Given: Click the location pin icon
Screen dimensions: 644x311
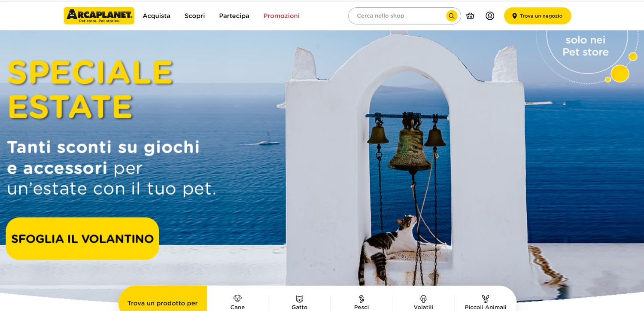Looking at the screenshot, I should pyautogui.click(x=514, y=16).
